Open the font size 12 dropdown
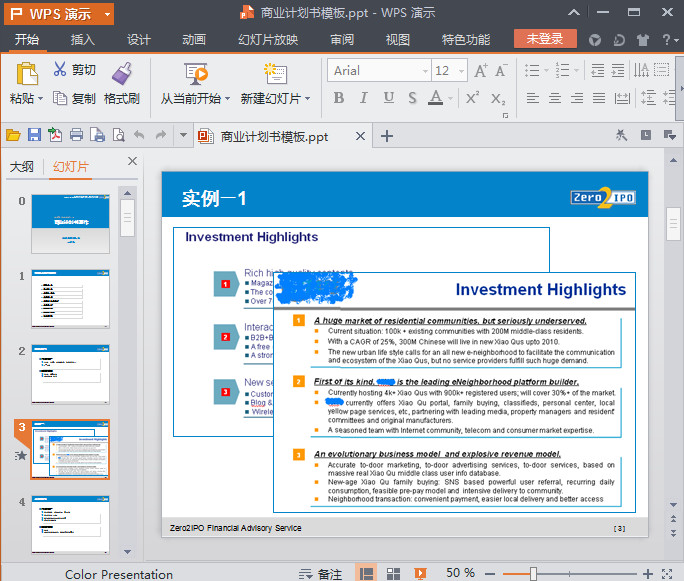 click(461, 71)
